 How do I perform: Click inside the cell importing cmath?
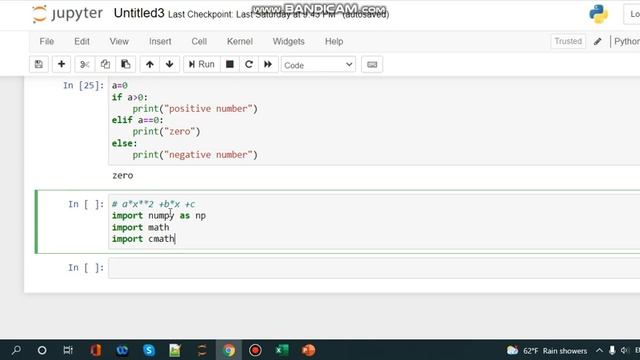[373, 222]
